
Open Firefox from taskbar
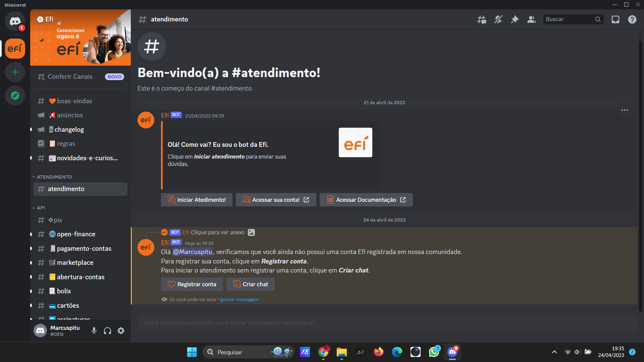pyautogui.click(x=379, y=352)
